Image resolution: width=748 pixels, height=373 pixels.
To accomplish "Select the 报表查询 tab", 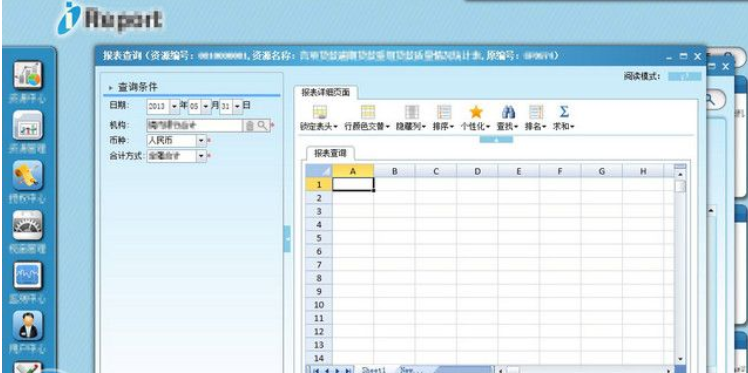I will point(330,153).
